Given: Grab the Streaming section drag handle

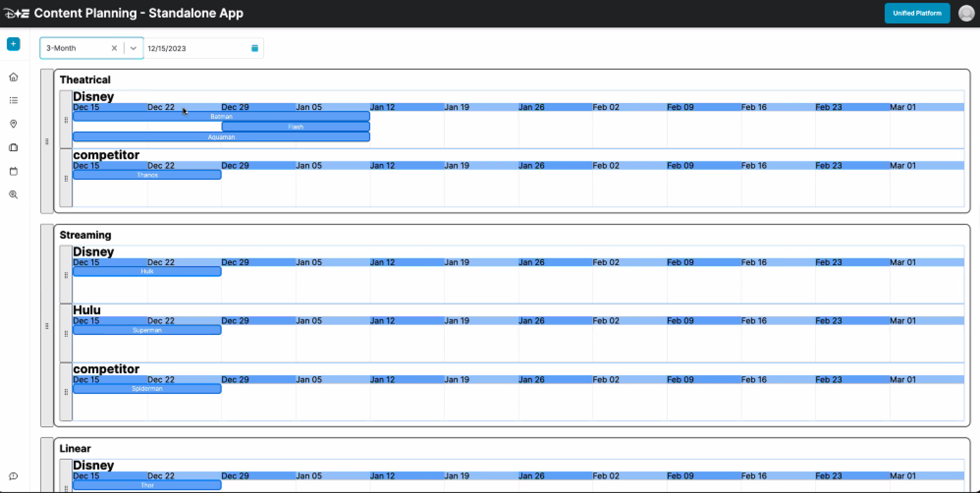Looking at the screenshot, I should coord(47,326).
